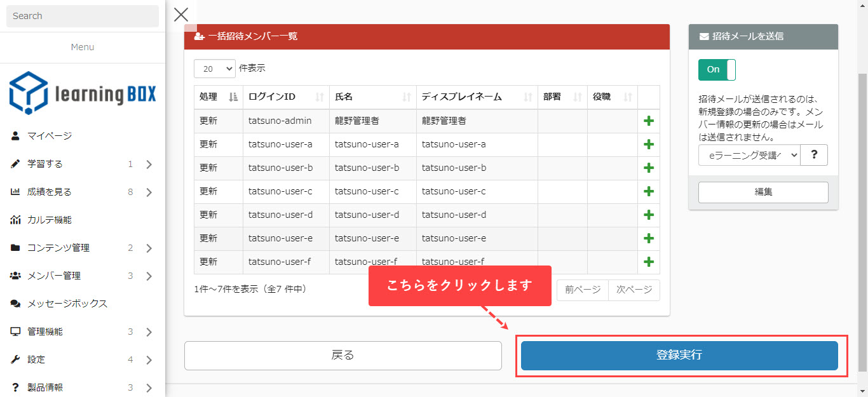Expand details for tatsuno-user-c with plus icon
868x397 pixels.
pyautogui.click(x=649, y=191)
